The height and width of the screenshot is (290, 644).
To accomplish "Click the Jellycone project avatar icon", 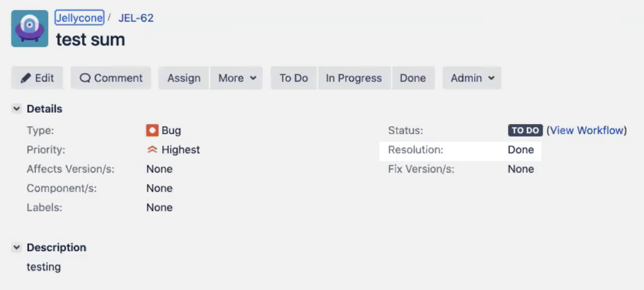I will point(29,29).
